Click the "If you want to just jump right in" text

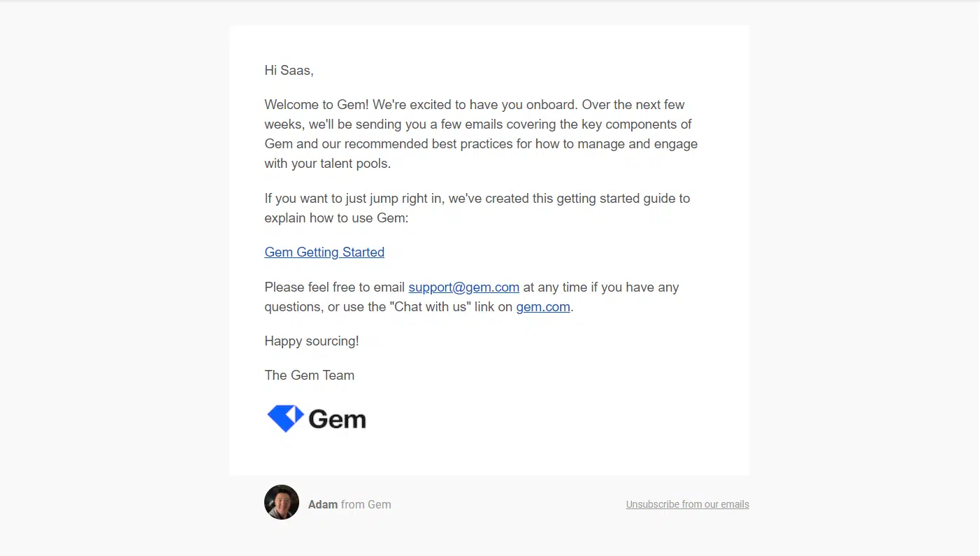[353, 199]
